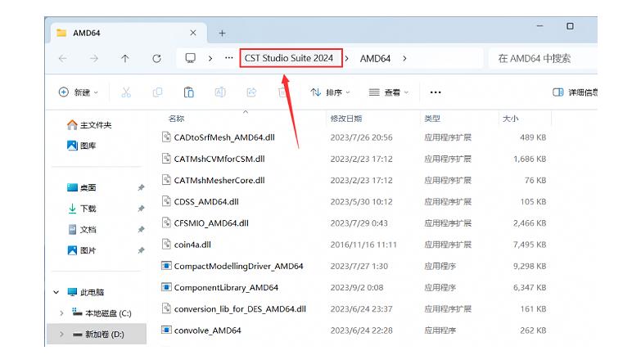641x364 pixels.
Task: Open 下载 (Downloads) in sidebar
Action: [81, 209]
